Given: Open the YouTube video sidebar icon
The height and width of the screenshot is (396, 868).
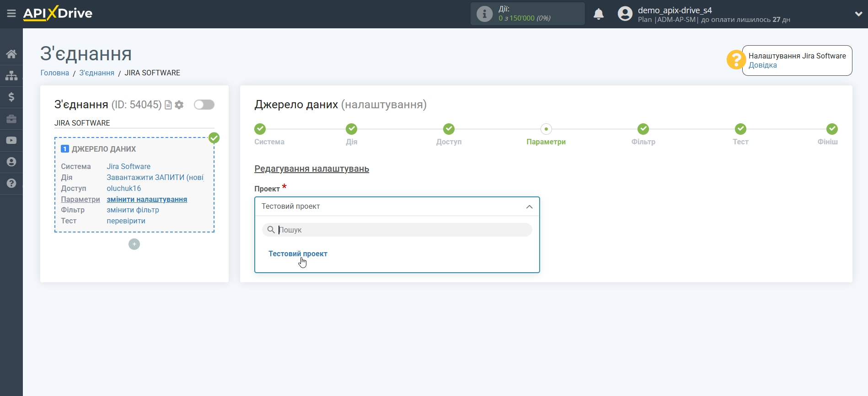Looking at the screenshot, I should pyautogui.click(x=11, y=140).
